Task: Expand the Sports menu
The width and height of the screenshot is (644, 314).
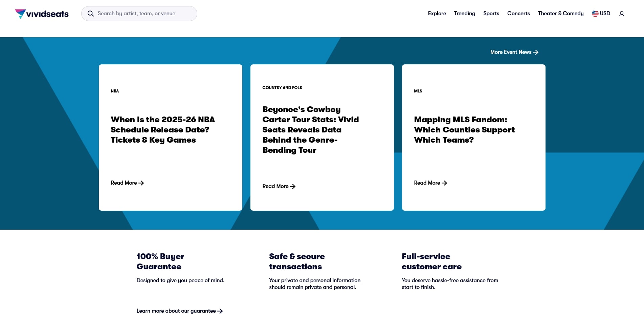Action: pyautogui.click(x=491, y=14)
